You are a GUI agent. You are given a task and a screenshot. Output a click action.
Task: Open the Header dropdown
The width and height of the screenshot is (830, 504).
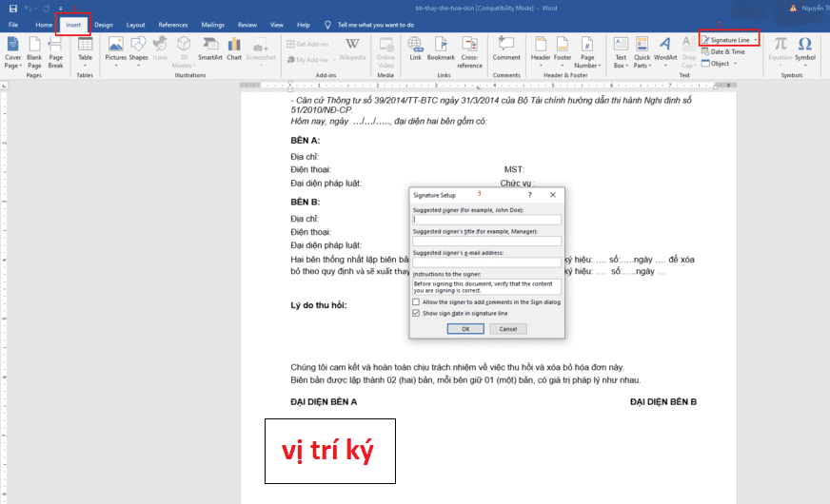tap(541, 53)
